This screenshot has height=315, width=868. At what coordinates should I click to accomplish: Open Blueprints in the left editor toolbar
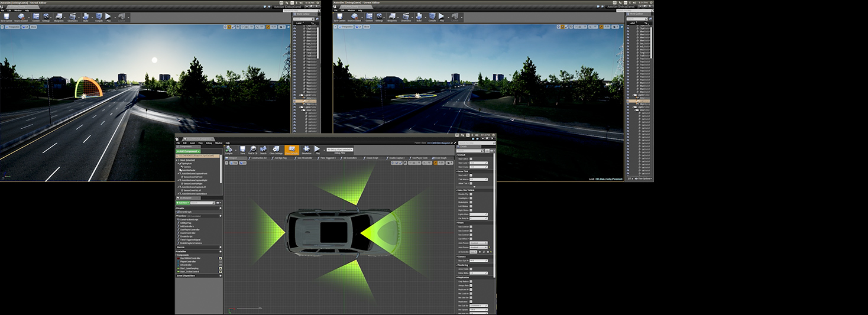(x=59, y=17)
